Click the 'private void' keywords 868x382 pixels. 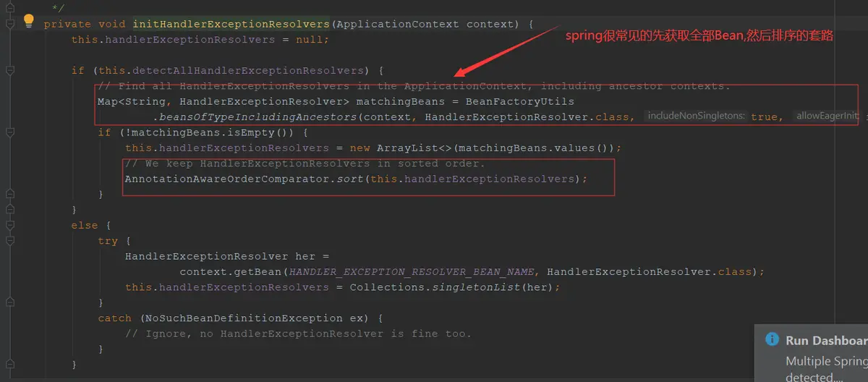tap(85, 24)
